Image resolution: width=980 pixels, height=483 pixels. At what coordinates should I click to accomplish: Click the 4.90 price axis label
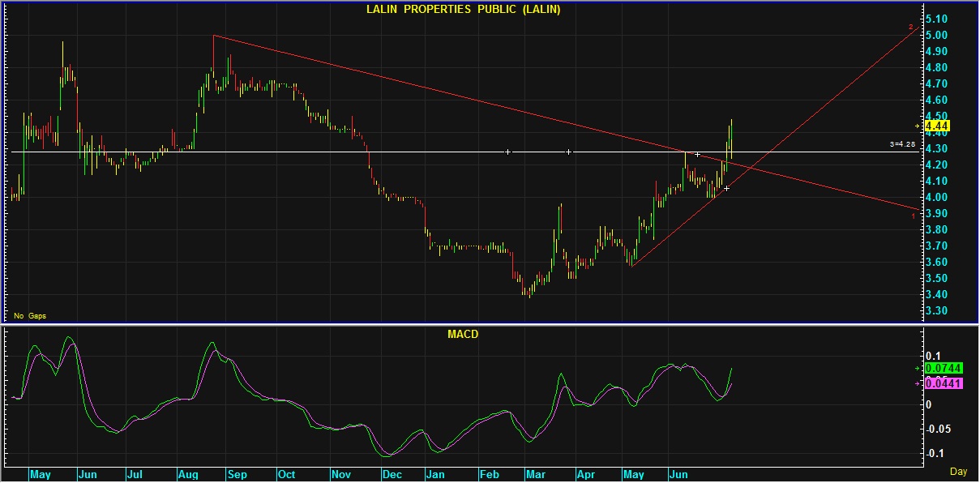click(937, 51)
